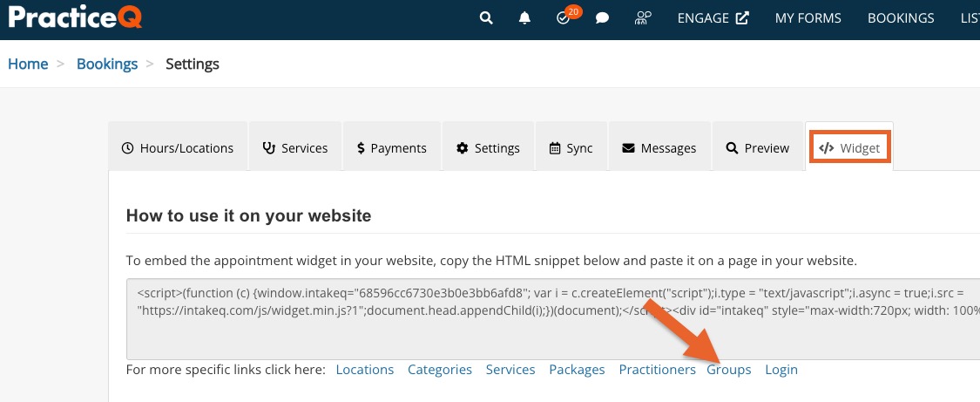Switch to Hours/Locations tab
980x402 pixels.
pyautogui.click(x=178, y=147)
